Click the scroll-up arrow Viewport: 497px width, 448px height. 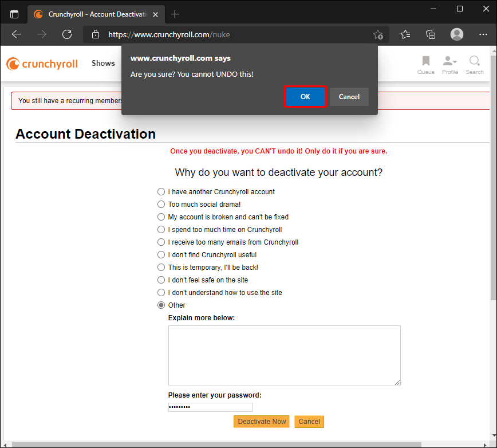494,51
